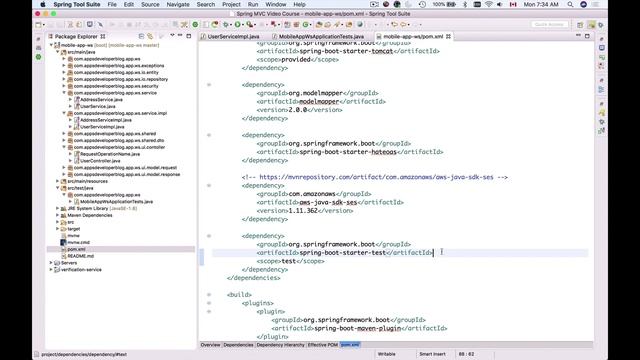Expand the Maven Dependencies node
This screenshot has height=360, width=640.
click(x=58, y=215)
